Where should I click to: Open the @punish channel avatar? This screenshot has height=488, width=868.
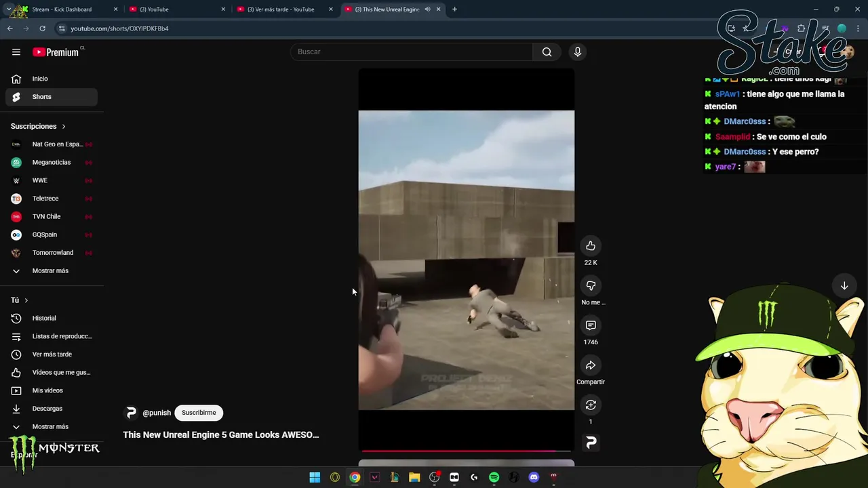131,413
